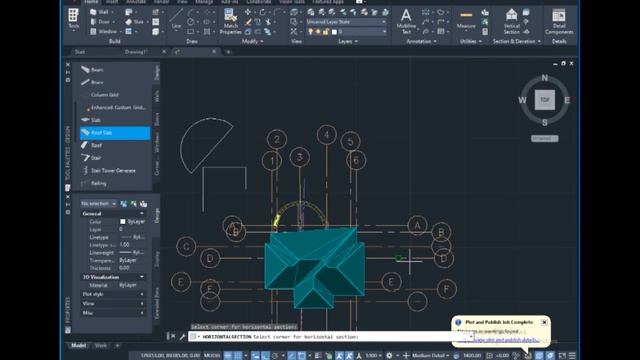
Task: Click the Quick Select icon in Properties
Action: 143,204
